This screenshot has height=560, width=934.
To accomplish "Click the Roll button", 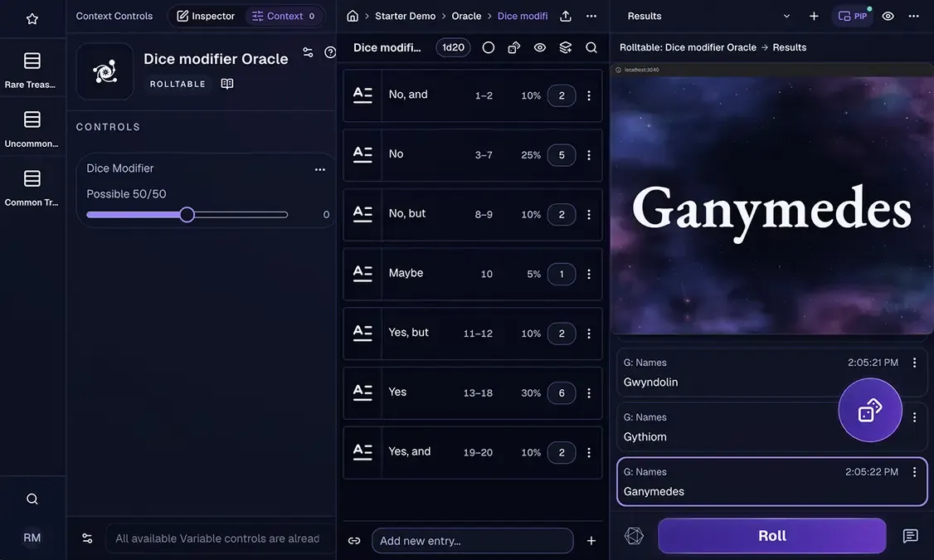I will [x=772, y=536].
